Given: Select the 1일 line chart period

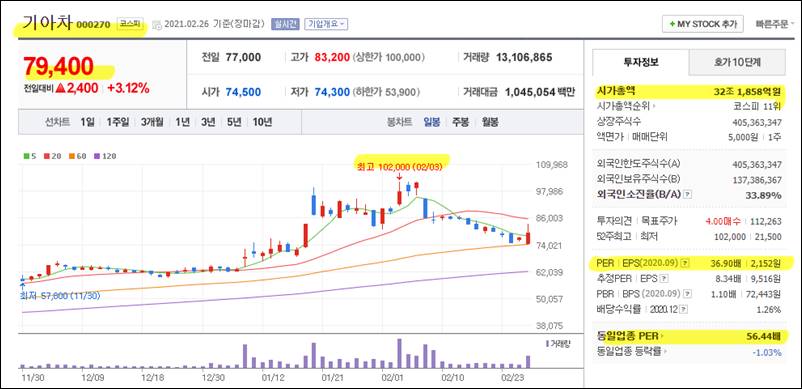Looking at the screenshot, I should click(87, 122).
